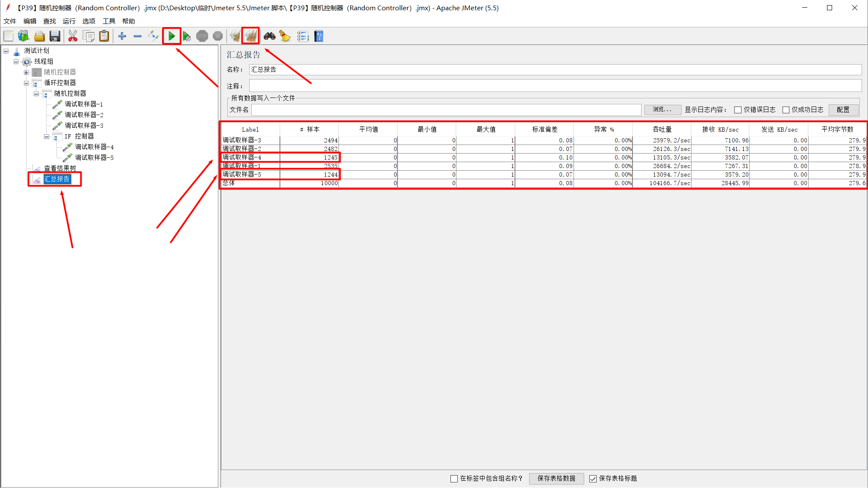
Task: Check 在标签中包含组名称 option
Action: coord(454,479)
